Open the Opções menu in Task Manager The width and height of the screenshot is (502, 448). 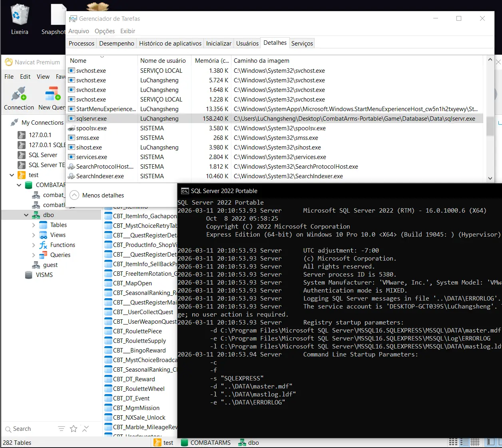click(x=105, y=31)
